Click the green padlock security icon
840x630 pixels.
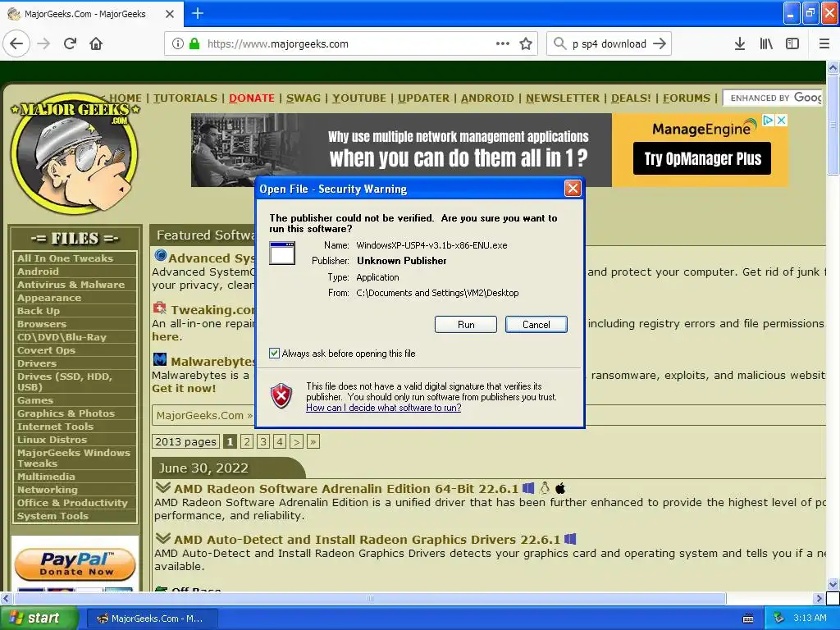[195, 44]
